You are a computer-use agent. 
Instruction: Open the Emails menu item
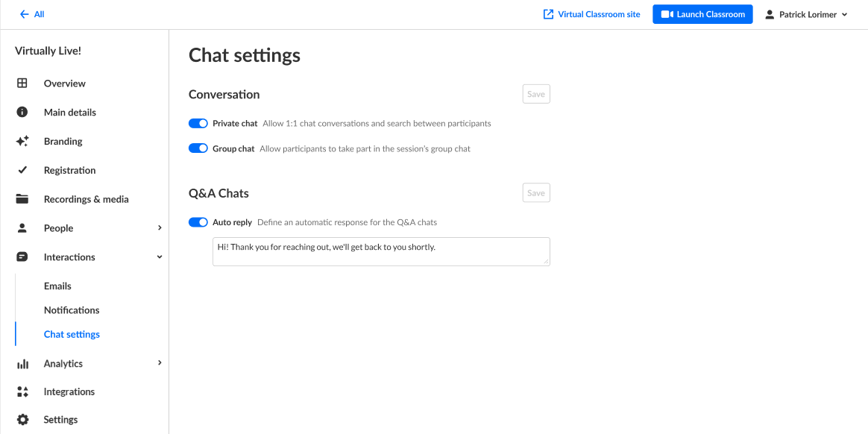[x=57, y=286]
